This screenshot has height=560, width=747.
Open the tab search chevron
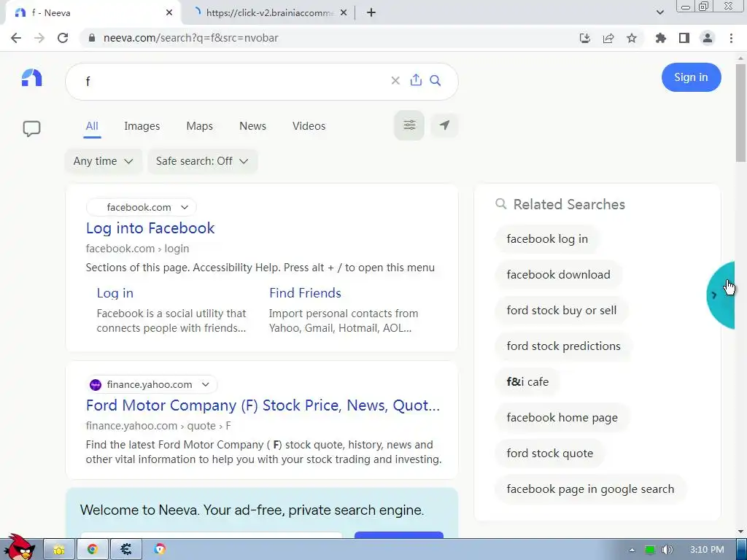click(659, 13)
